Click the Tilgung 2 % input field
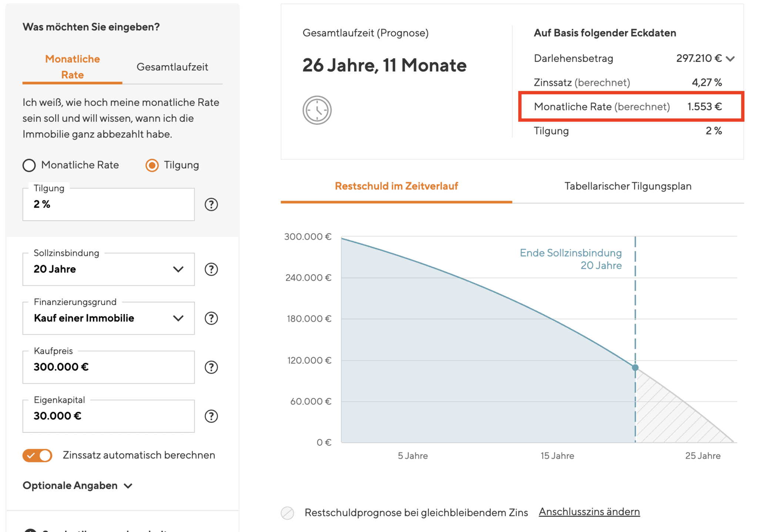The height and width of the screenshot is (532, 758). click(108, 204)
